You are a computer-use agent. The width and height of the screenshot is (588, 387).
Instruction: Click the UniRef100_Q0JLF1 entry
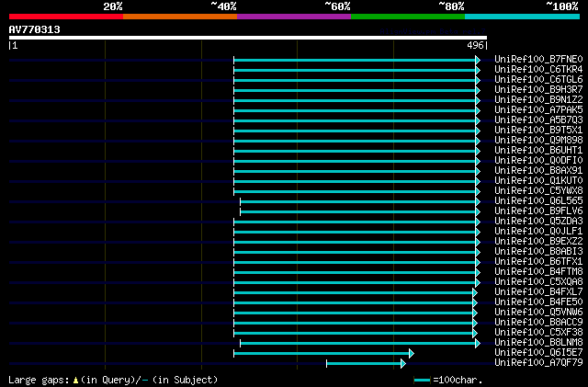[x=538, y=232]
